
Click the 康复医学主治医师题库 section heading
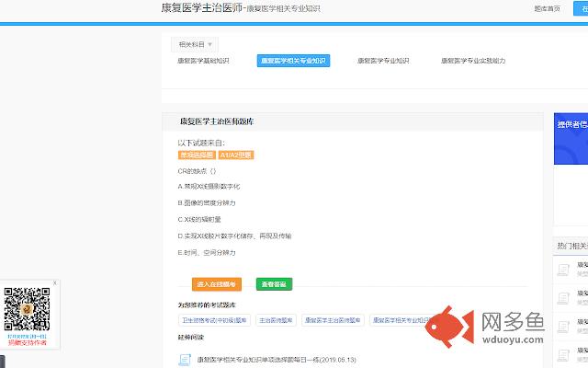pos(217,121)
